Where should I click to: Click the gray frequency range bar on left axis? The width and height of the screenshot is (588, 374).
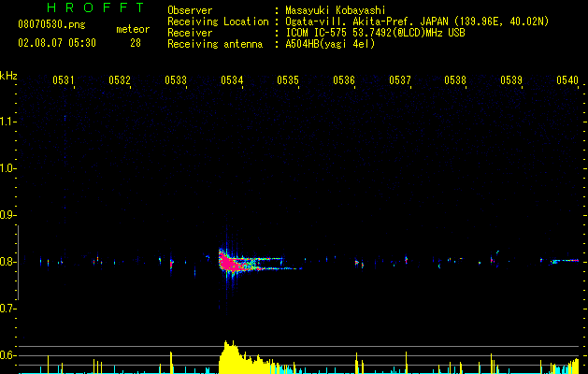coord(18,263)
